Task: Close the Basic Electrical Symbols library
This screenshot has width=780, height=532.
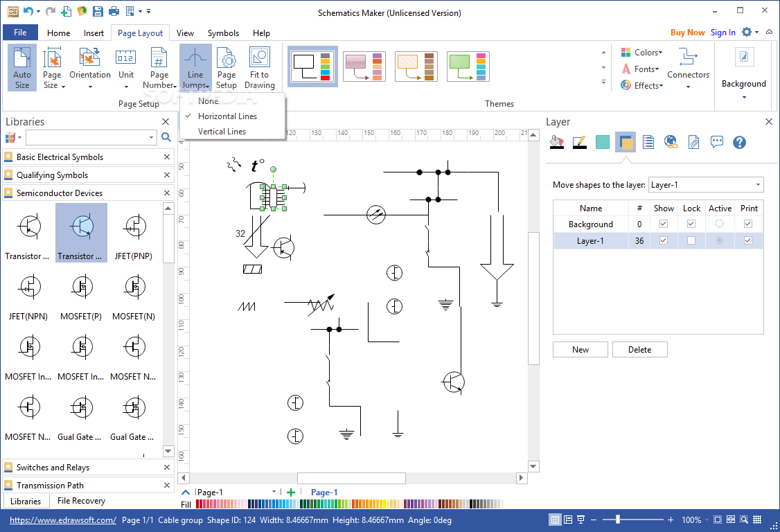Action: click(167, 157)
